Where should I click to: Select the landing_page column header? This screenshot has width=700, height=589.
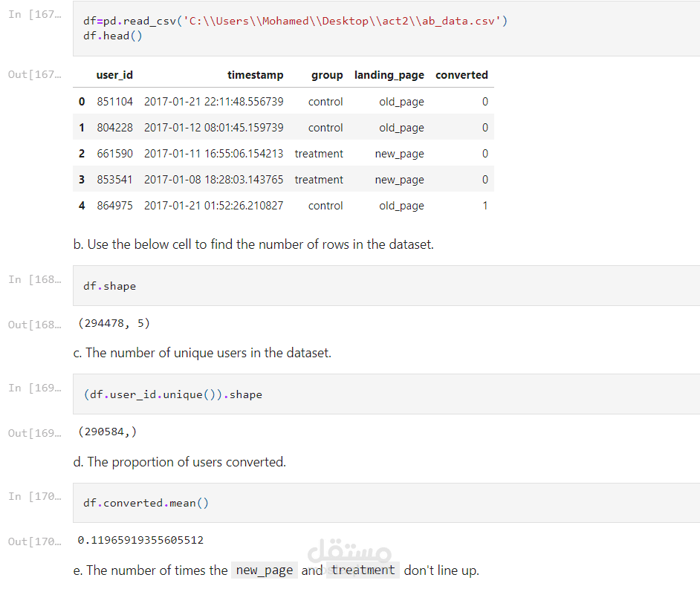(389, 75)
